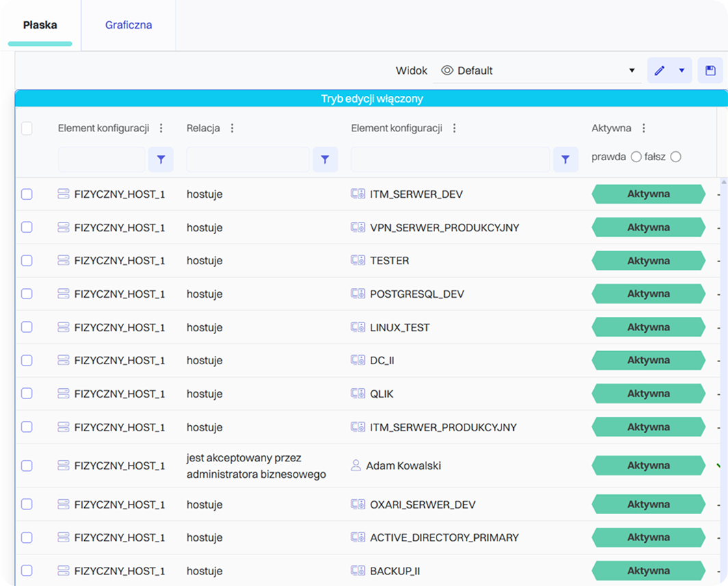Tick the select-all checkbox in table header
The height and width of the screenshot is (586, 728).
pyautogui.click(x=27, y=128)
